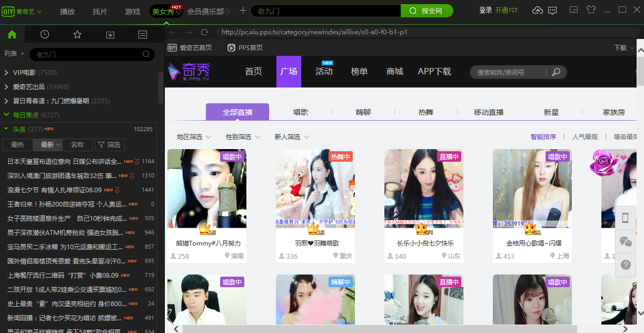Open the skin shirt icon

pos(591,10)
